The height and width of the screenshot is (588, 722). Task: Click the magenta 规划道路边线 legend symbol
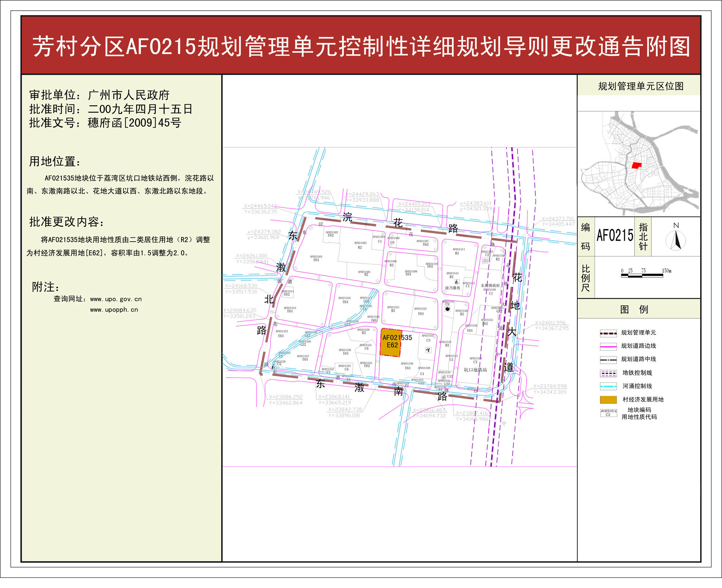coord(608,346)
